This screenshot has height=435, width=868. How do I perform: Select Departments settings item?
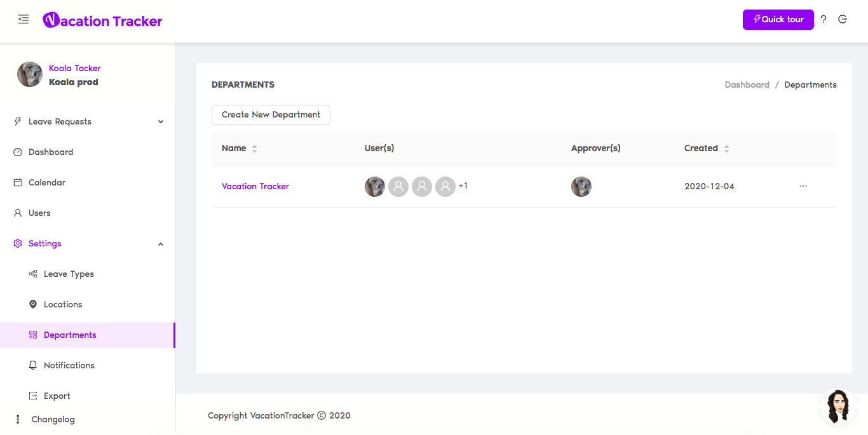88,335
